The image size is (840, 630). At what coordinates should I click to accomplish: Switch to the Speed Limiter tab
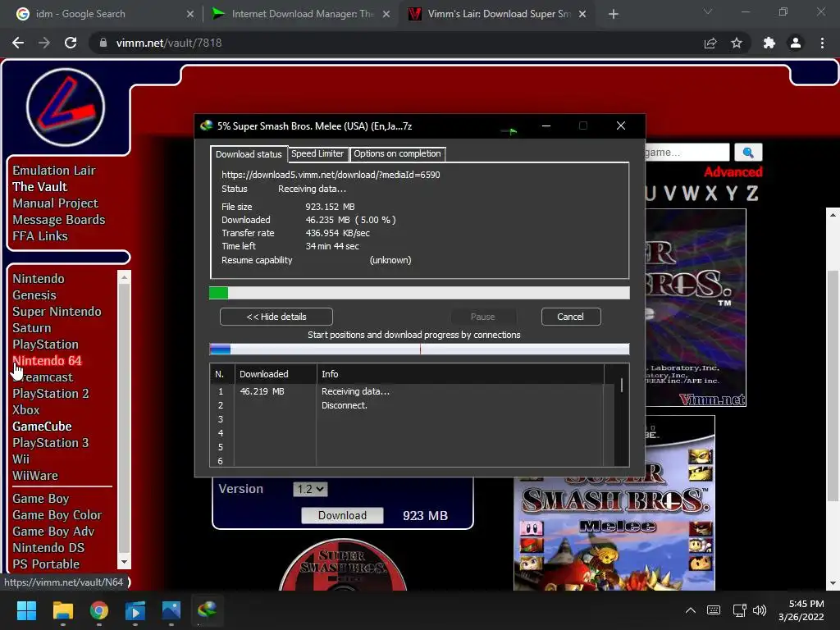[x=317, y=153]
